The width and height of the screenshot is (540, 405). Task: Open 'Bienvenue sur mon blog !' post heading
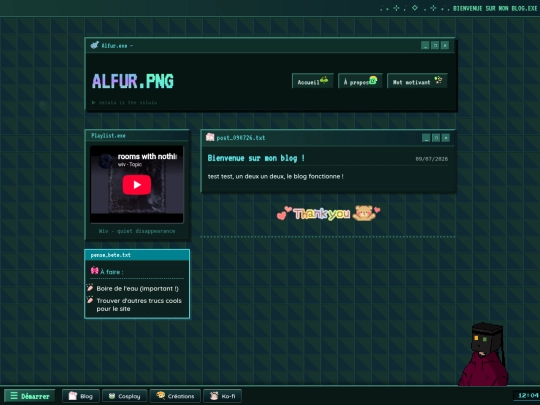(x=256, y=158)
